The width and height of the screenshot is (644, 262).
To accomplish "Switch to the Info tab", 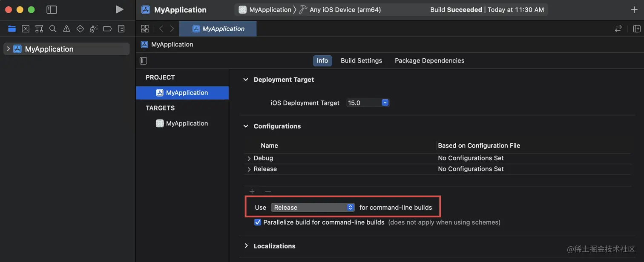I will tap(322, 60).
